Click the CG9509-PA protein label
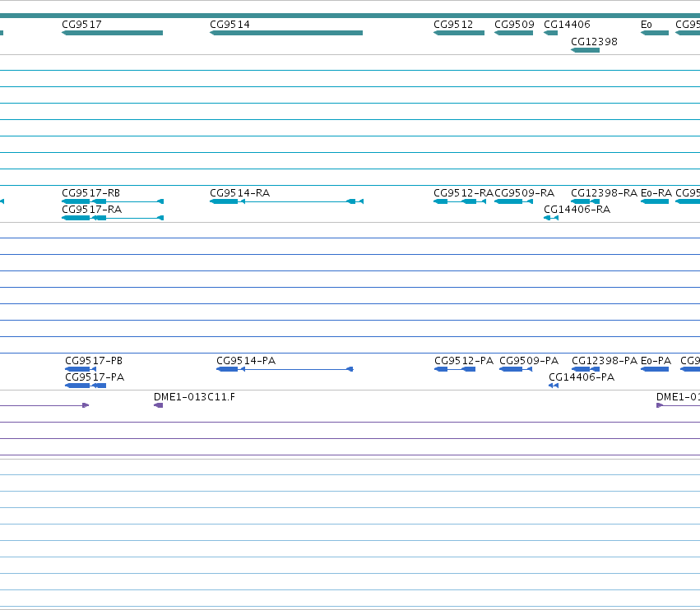The height and width of the screenshot is (610, 700). pyautogui.click(x=529, y=361)
